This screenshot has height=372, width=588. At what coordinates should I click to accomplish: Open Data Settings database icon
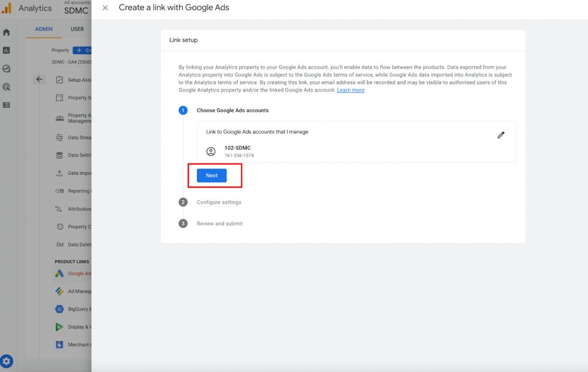coord(59,155)
